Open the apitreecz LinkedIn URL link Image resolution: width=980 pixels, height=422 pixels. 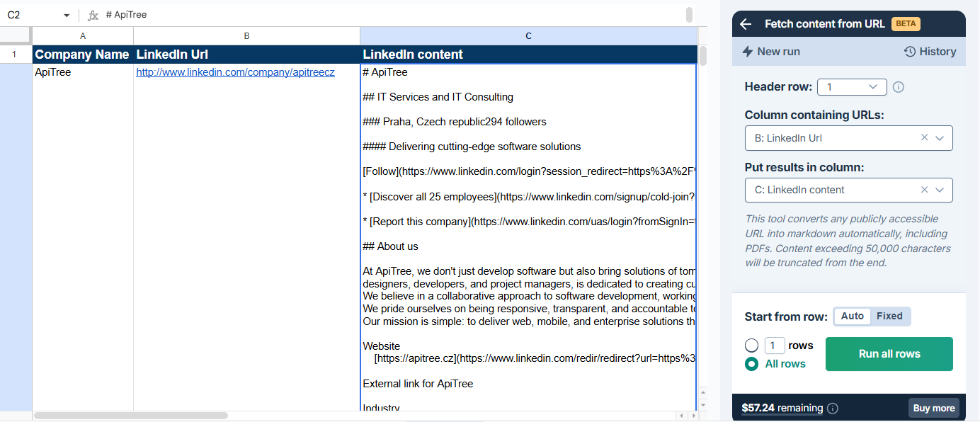pyautogui.click(x=235, y=72)
